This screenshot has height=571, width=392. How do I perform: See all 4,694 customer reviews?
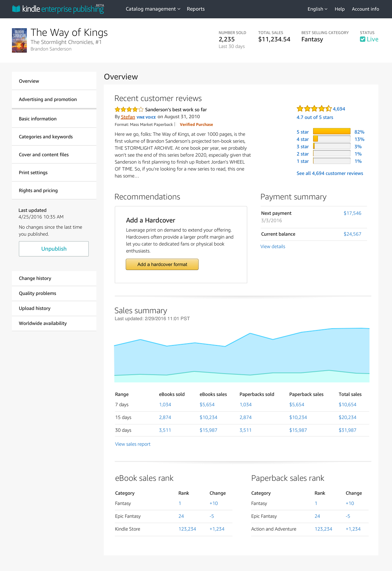pyautogui.click(x=330, y=173)
